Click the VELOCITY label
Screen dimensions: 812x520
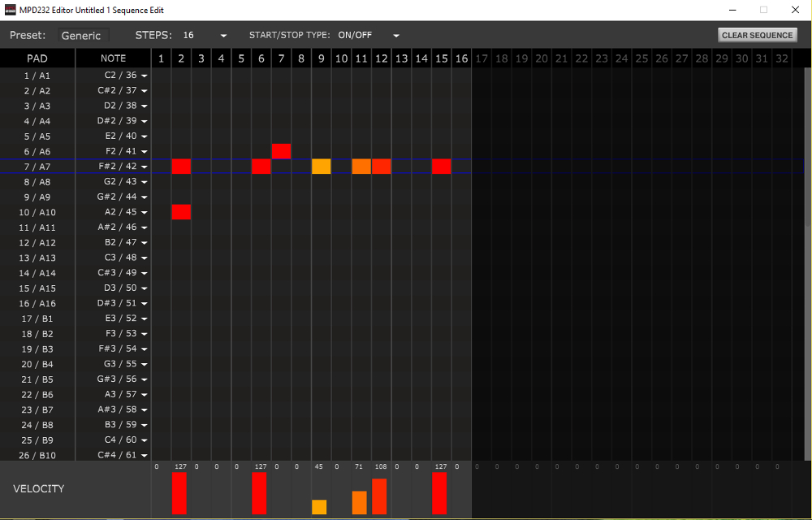(38, 488)
